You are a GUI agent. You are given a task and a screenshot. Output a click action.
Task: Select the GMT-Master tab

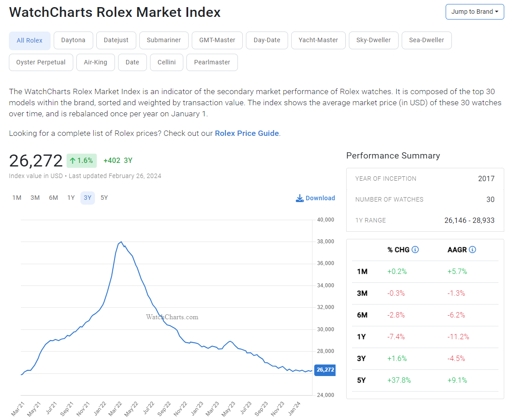coord(217,40)
